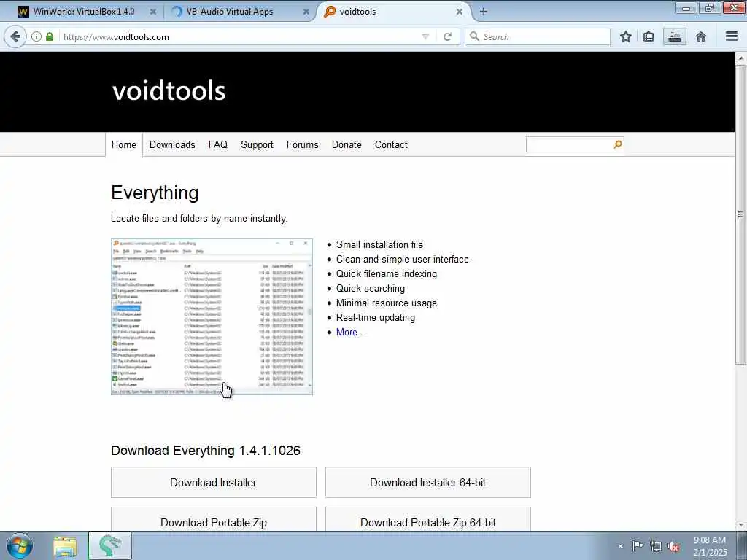Image resolution: width=747 pixels, height=560 pixels.
Task: Open the Home navigation item
Action: point(124,145)
